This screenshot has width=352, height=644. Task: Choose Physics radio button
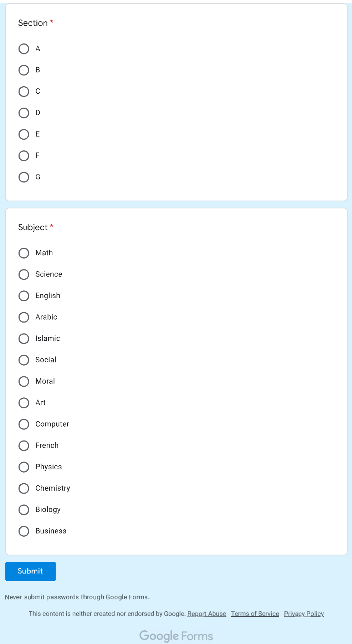tap(24, 467)
